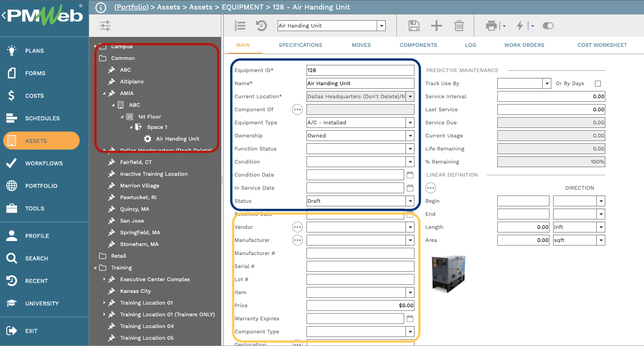Expand the Executive Center Complex node
This screenshot has height=346, width=644.
[104, 279]
